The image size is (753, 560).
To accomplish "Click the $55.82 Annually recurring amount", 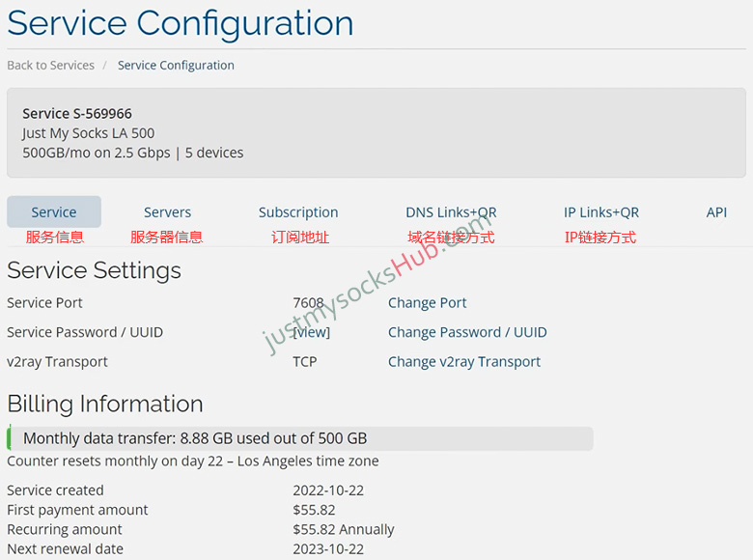I will tap(344, 530).
